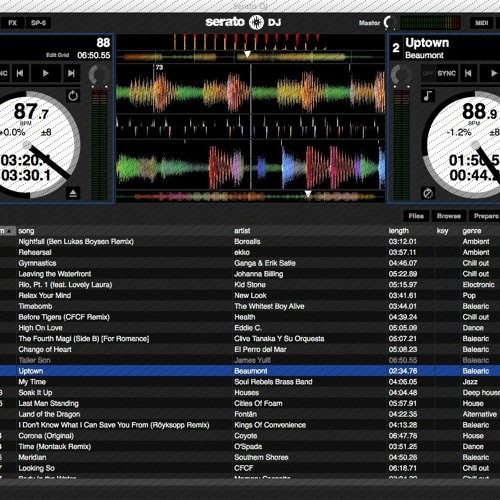Select the Rehearsal track by ekko
Image resolution: width=500 pixels, height=500 pixels.
click(x=250, y=252)
